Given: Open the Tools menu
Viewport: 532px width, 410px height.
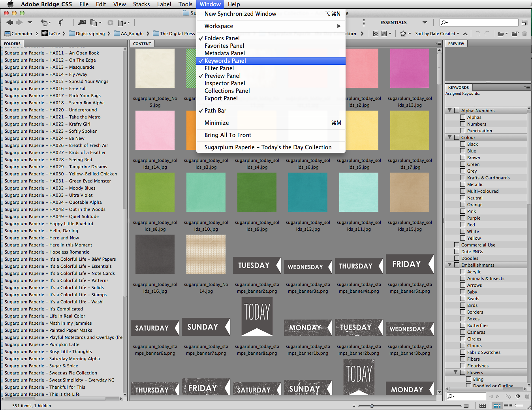Looking at the screenshot, I should (185, 4).
